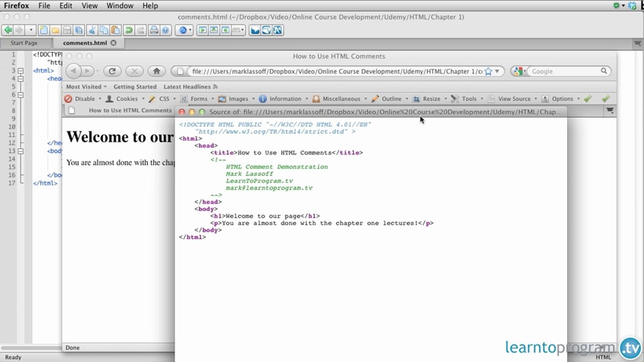This screenshot has width=644, height=362.
Task: Click the blue box icon after pane toggles
Action: tap(255, 30)
